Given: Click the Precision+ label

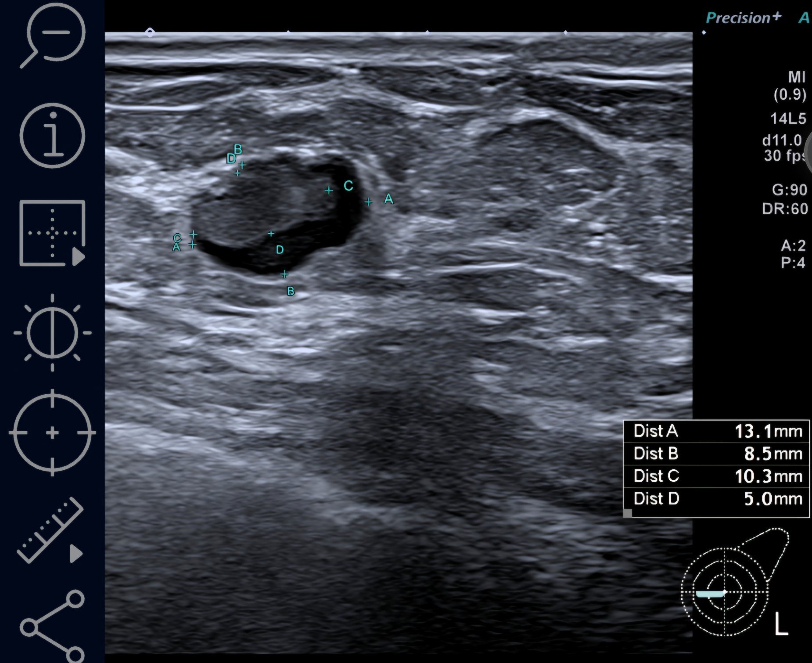Looking at the screenshot, I should coord(744,18).
